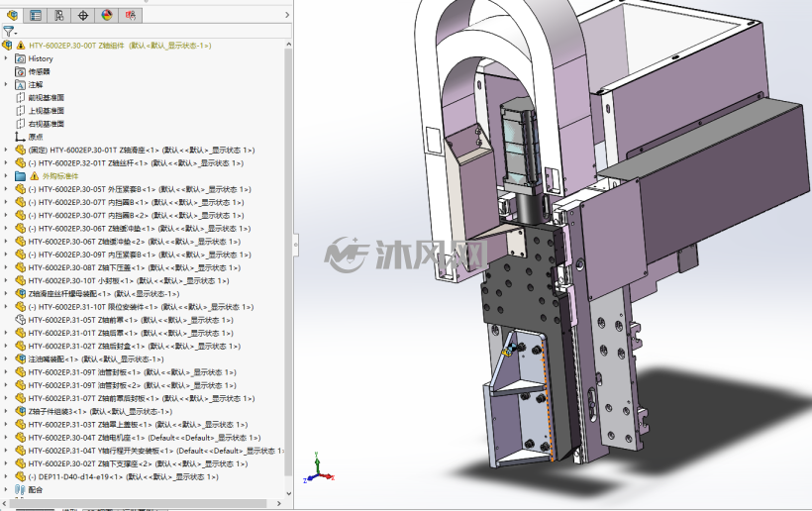Open the feature tree filter funnel

click(9, 32)
